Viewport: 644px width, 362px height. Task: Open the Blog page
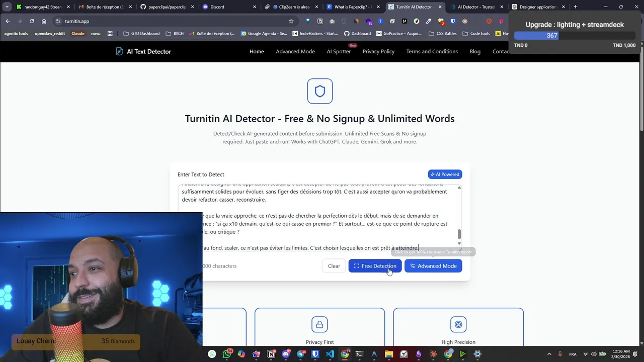(475, 51)
